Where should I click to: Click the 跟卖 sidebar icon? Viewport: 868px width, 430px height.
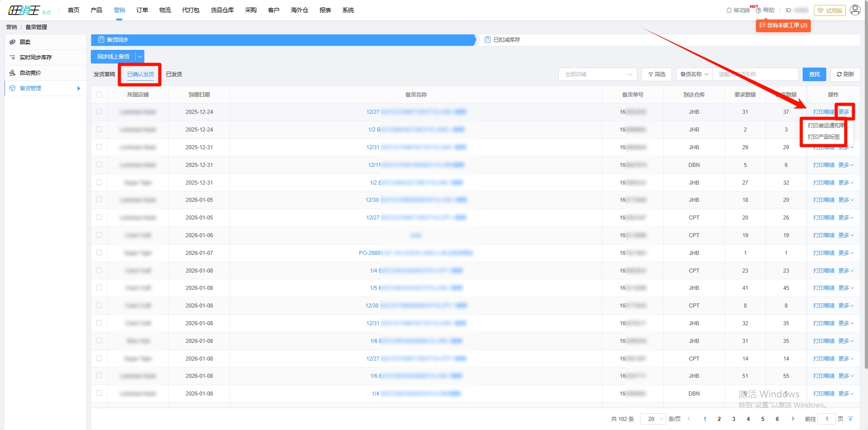point(13,42)
